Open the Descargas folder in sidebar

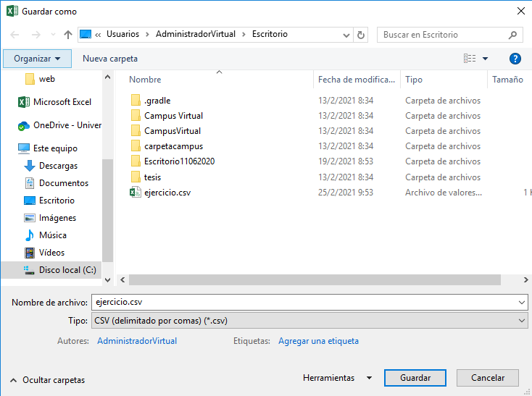58,166
